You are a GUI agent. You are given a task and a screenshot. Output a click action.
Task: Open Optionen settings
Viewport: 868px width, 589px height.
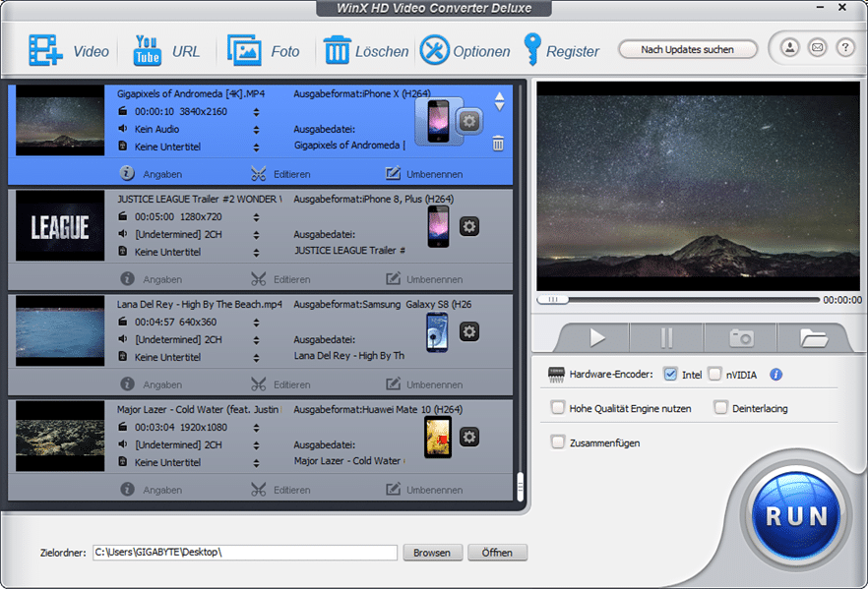coord(434,50)
